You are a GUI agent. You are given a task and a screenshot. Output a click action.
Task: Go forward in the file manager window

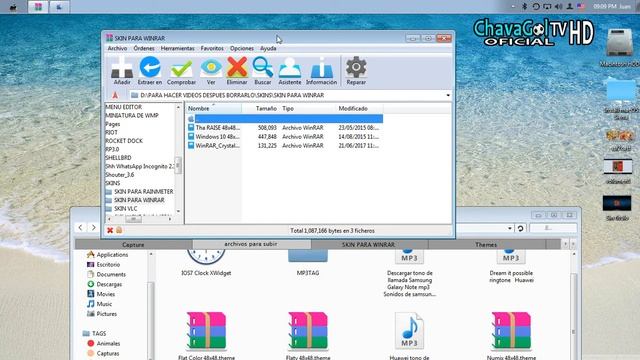point(93,227)
